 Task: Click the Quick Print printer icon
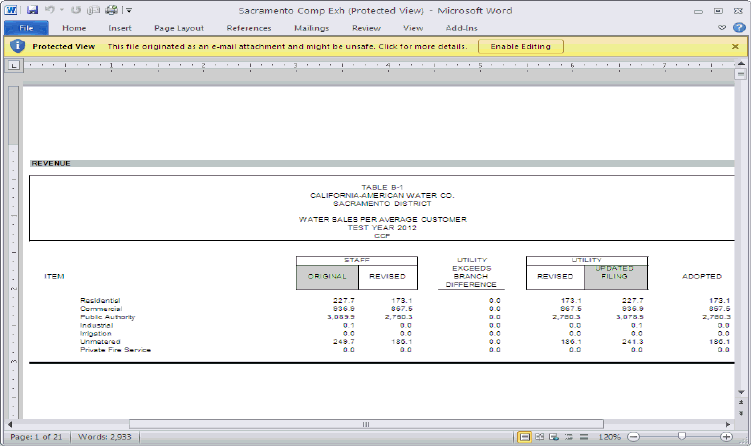point(112,9)
